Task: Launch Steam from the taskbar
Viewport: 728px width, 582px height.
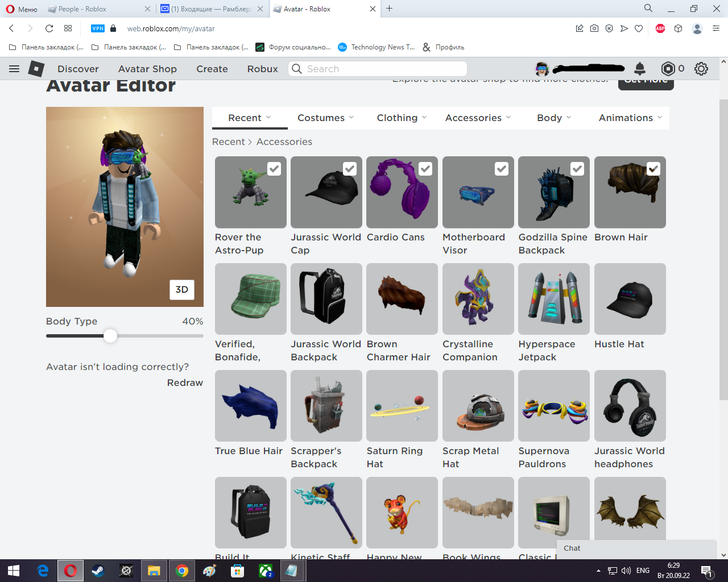Action: click(x=98, y=571)
